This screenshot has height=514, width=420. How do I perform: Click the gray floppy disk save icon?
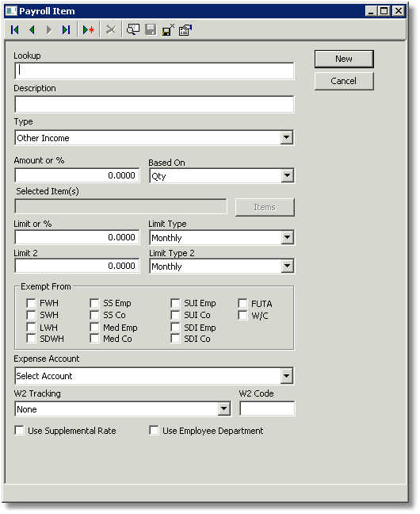pyautogui.click(x=151, y=30)
